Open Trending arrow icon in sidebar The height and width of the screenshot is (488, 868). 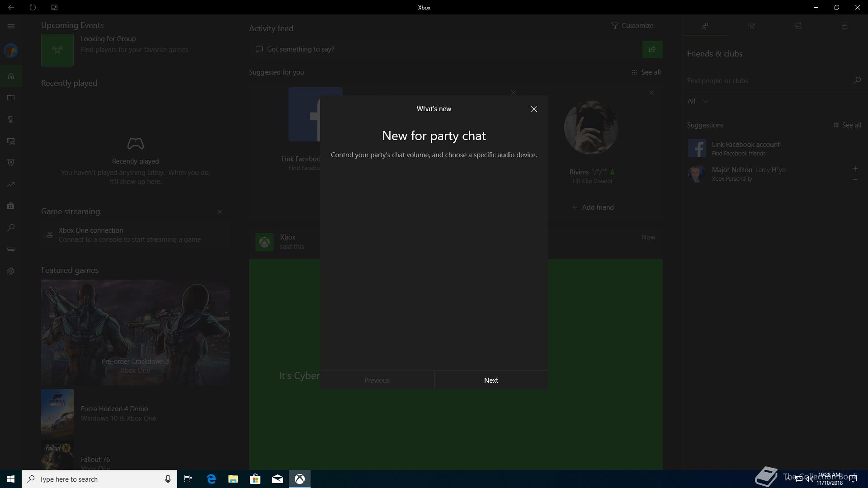click(x=11, y=184)
